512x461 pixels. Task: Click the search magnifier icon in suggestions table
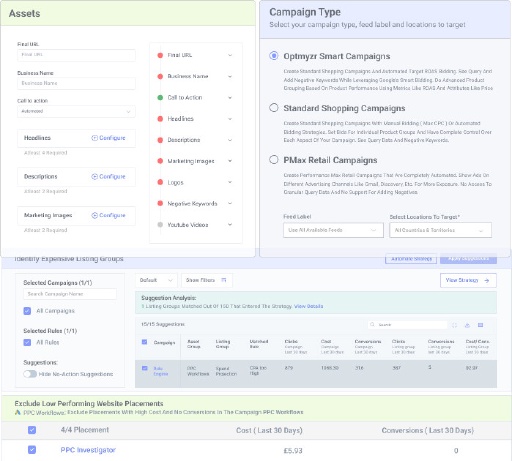point(372,324)
